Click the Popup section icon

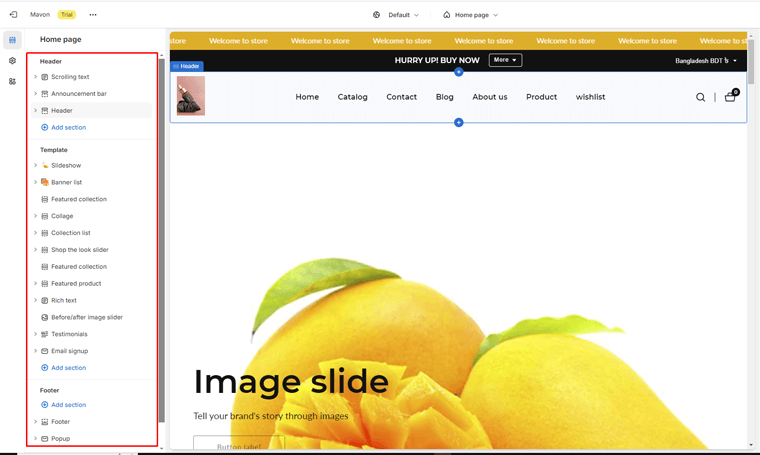coord(45,439)
